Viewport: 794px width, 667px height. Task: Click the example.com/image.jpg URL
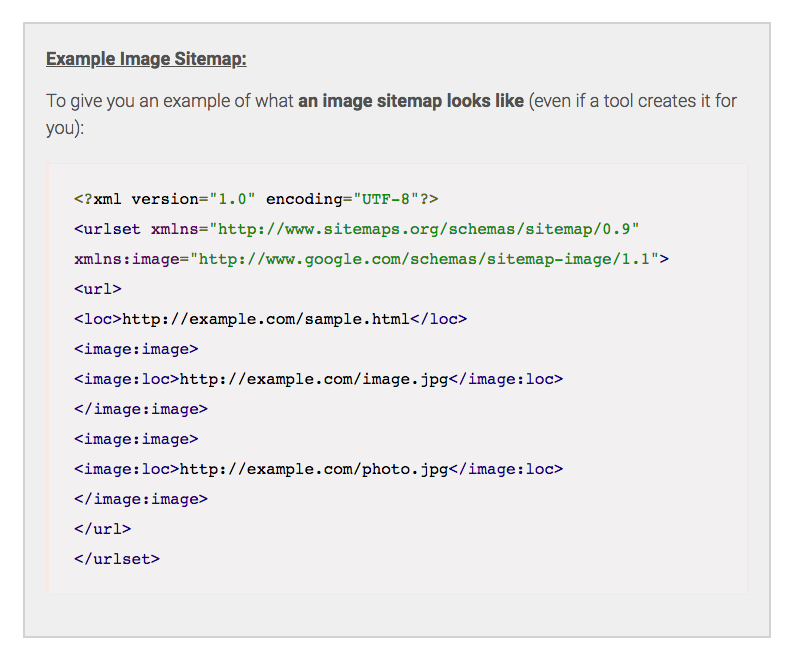[314, 379]
